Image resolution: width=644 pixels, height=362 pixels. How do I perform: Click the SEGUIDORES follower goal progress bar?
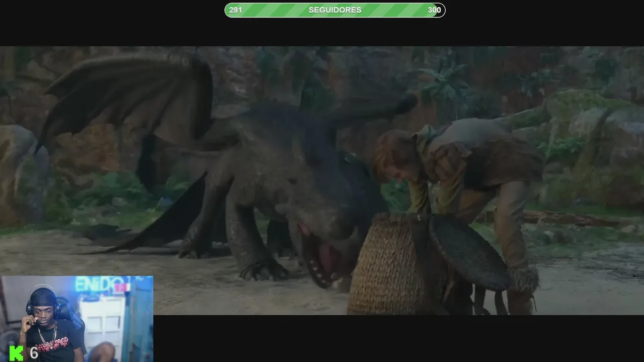pyautogui.click(x=335, y=10)
